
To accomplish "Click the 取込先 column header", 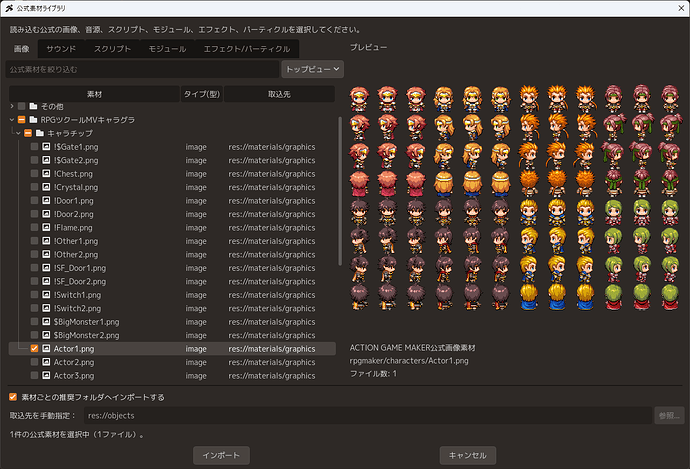I will pyautogui.click(x=279, y=94).
